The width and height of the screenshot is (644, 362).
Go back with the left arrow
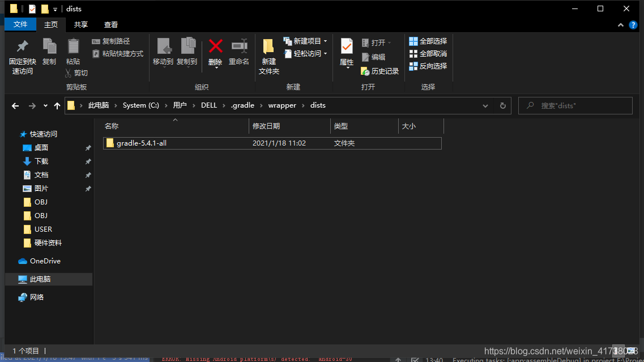click(15, 106)
